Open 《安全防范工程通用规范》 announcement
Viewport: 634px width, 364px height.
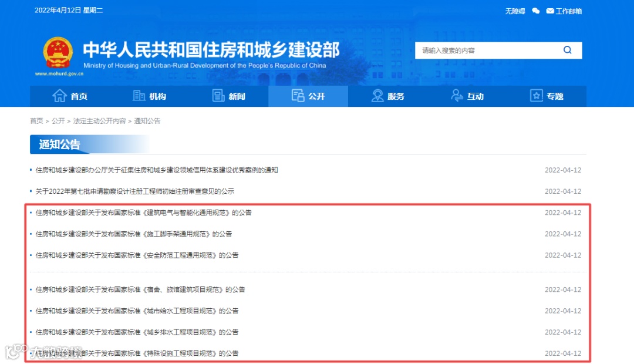pyautogui.click(x=137, y=255)
